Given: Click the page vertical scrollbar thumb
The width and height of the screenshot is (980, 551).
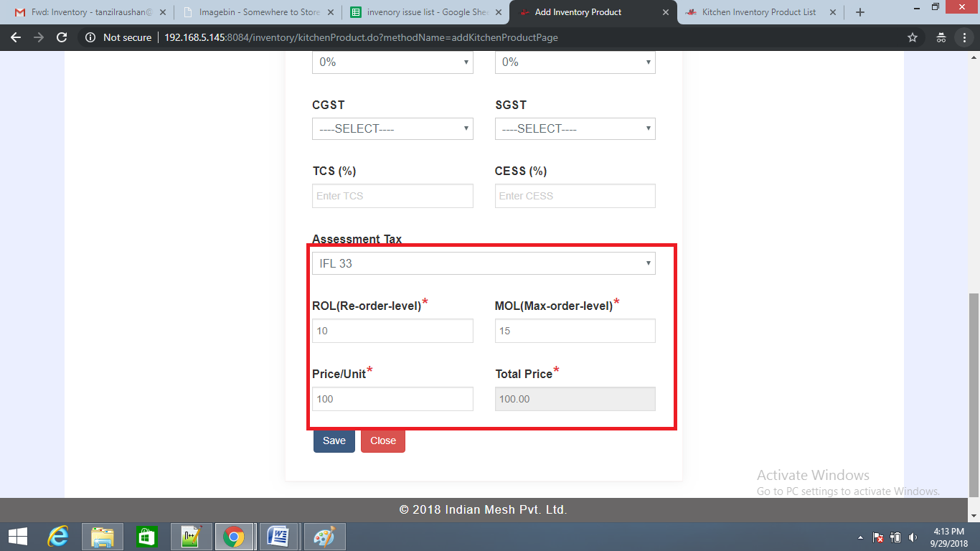Looking at the screenshot, I should point(974,395).
